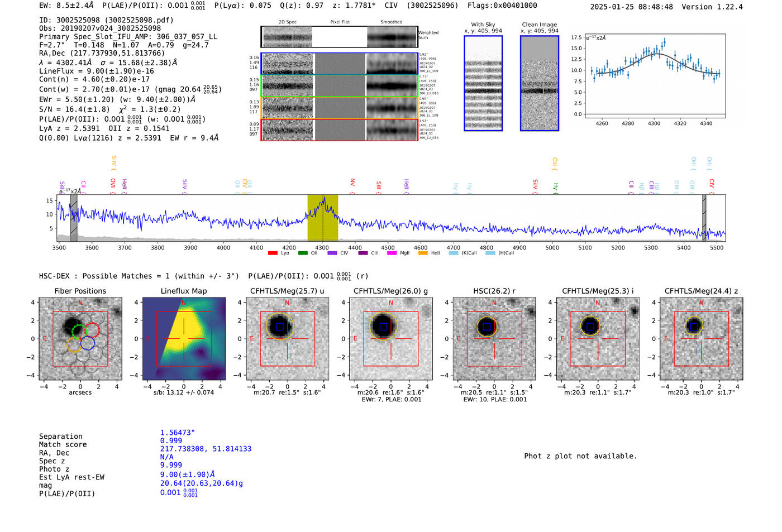
Task: Click the Photo z value 9.999
Action: tap(171, 465)
